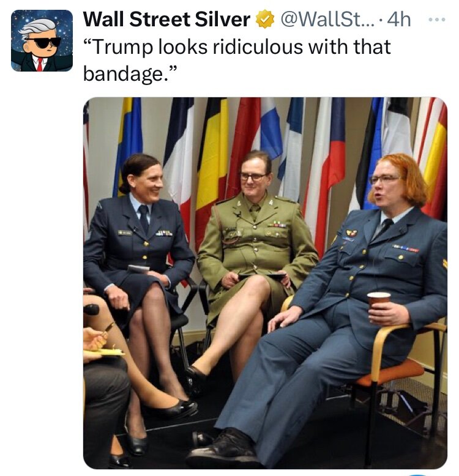The height and width of the screenshot is (476, 459).
Task: Open the three-dot more options menu
Action: [436, 20]
